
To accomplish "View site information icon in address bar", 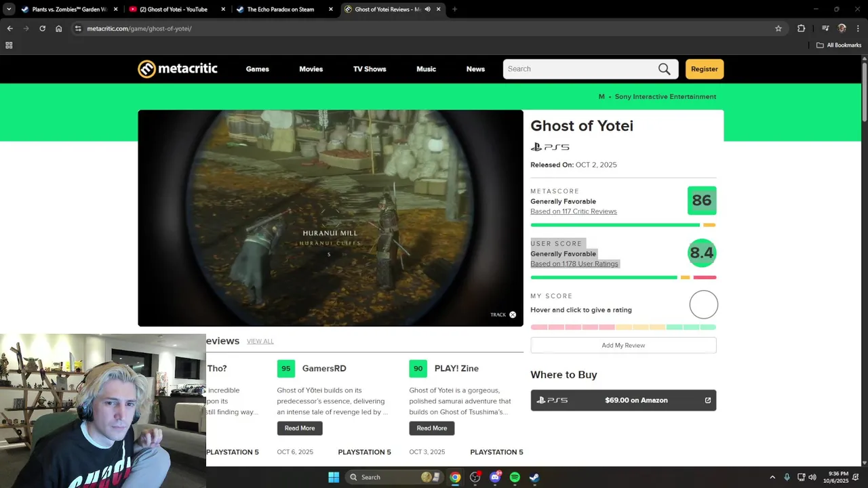I will [78, 28].
